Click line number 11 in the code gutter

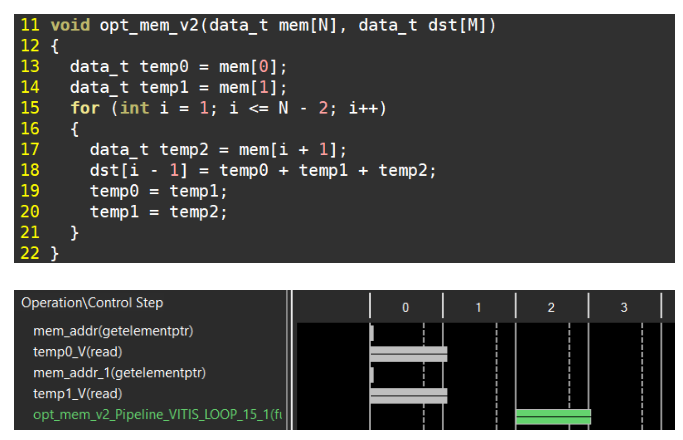28,24
